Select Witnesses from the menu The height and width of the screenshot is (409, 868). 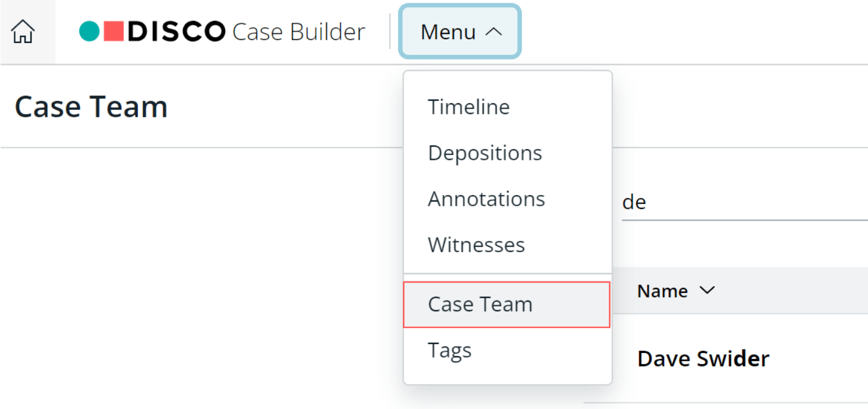(476, 244)
